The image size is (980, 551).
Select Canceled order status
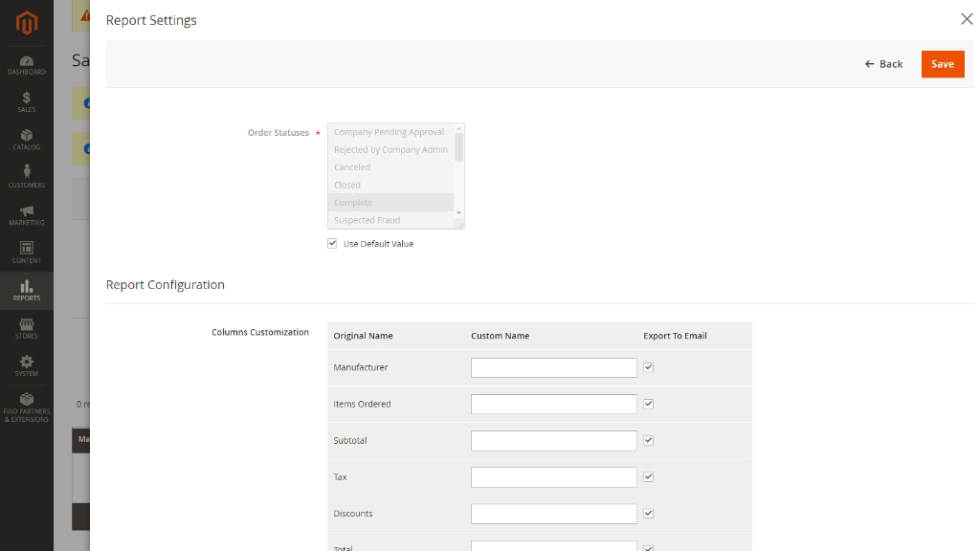coord(390,166)
